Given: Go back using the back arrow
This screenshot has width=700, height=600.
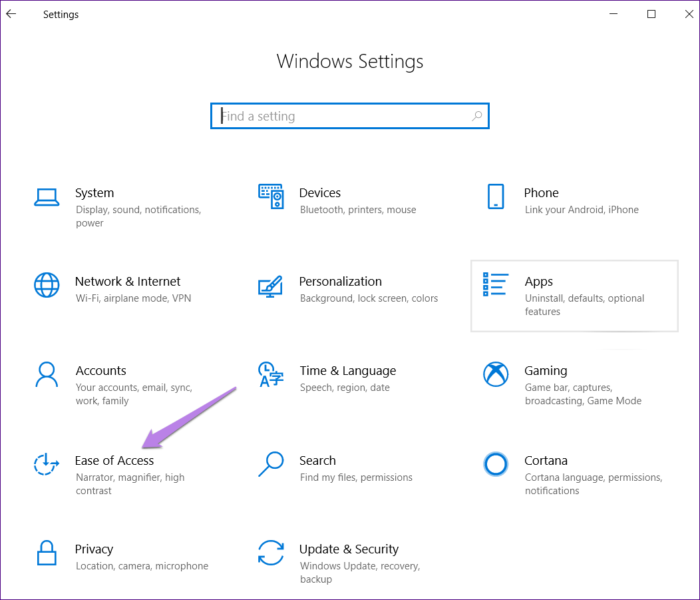Looking at the screenshot, I should (x=11, y=14).
